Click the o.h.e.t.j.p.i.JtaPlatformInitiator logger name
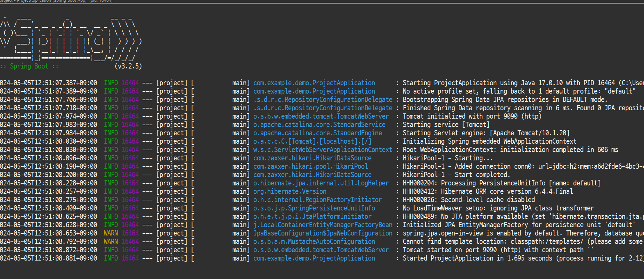 point(312,216)
